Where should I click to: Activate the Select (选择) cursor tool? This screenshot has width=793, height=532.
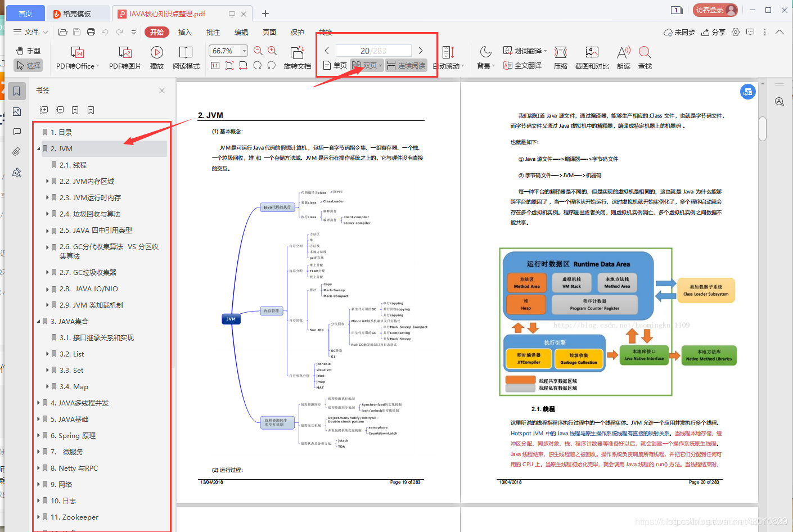point(28,66)
